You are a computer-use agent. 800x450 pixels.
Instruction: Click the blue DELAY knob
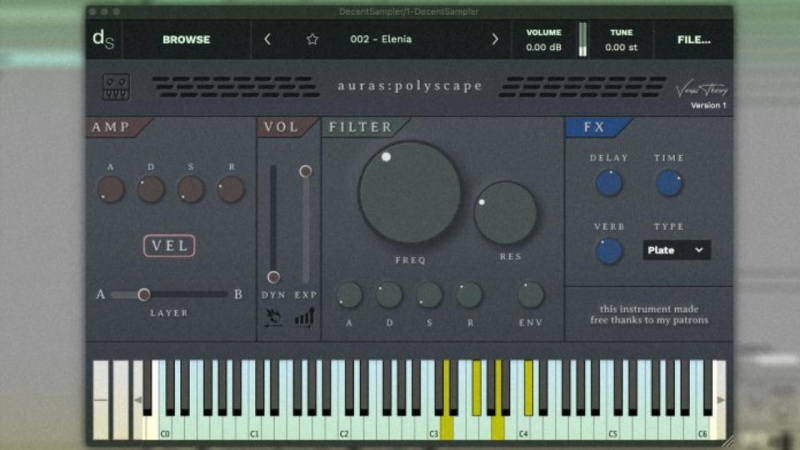pyautogui.click(x=609, y=183)
